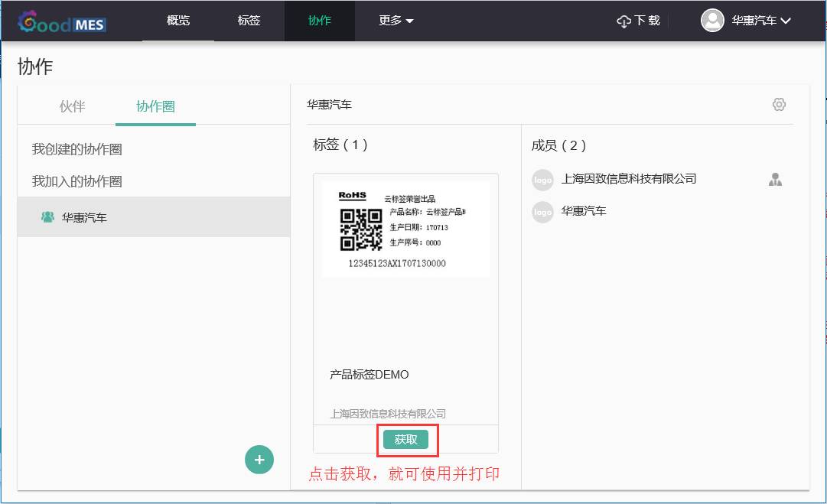The image size is (827, 504).
Task: Select 我创建的协作圈 section
Action: tap(77, 149)
